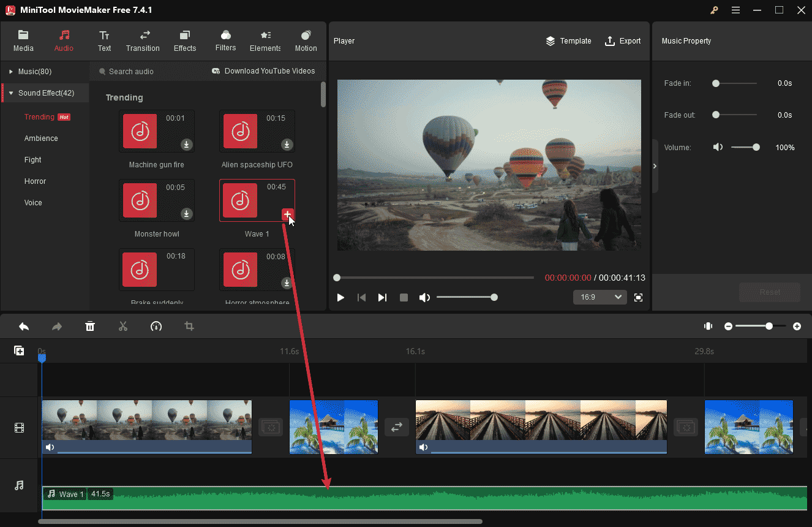Open the Transition tab
Screen dimensions: 812x527
coord(143,41)
